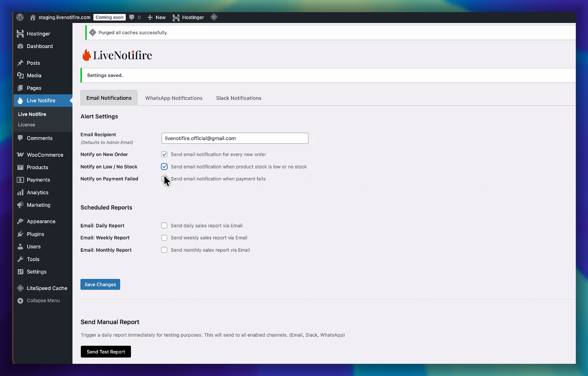Screen dimensions: 588x376
Task: Enable weekly sales report via Email
Action: point(164,237)
